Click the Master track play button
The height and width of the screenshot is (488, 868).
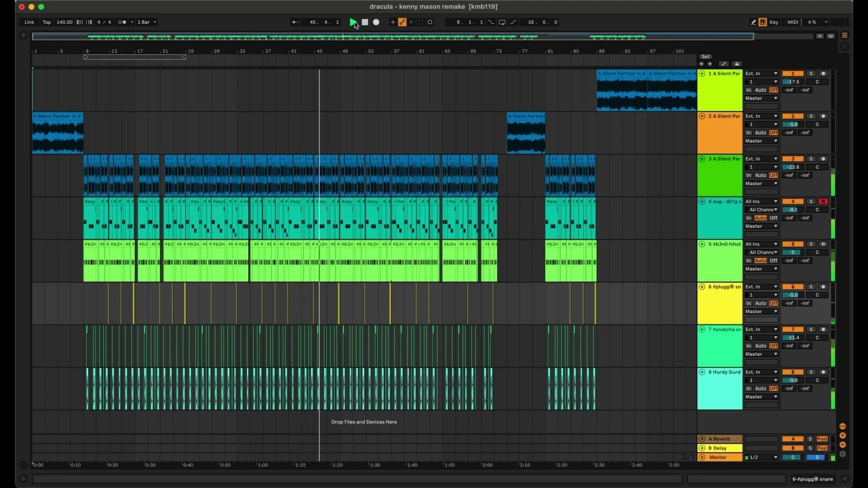click(702, 457)
